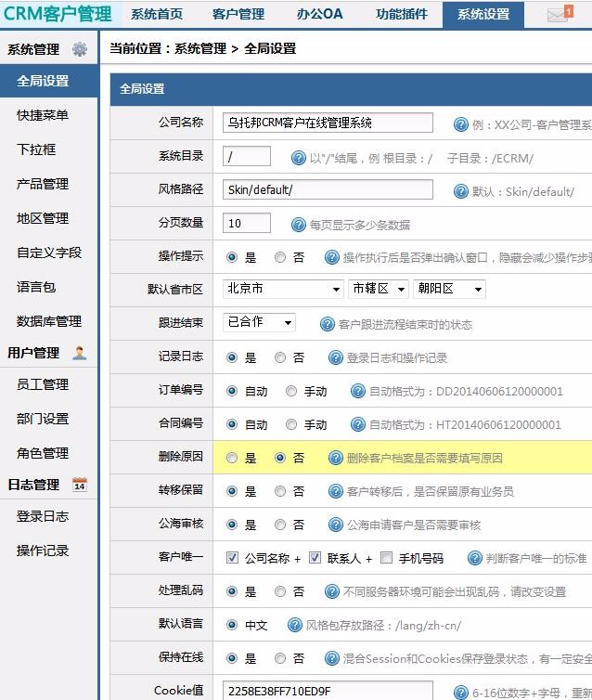The width and height of the screenshot is (592, 700).
Task: Go to 数据库管理 in the sidebar
Action: (x=49, y=321)
